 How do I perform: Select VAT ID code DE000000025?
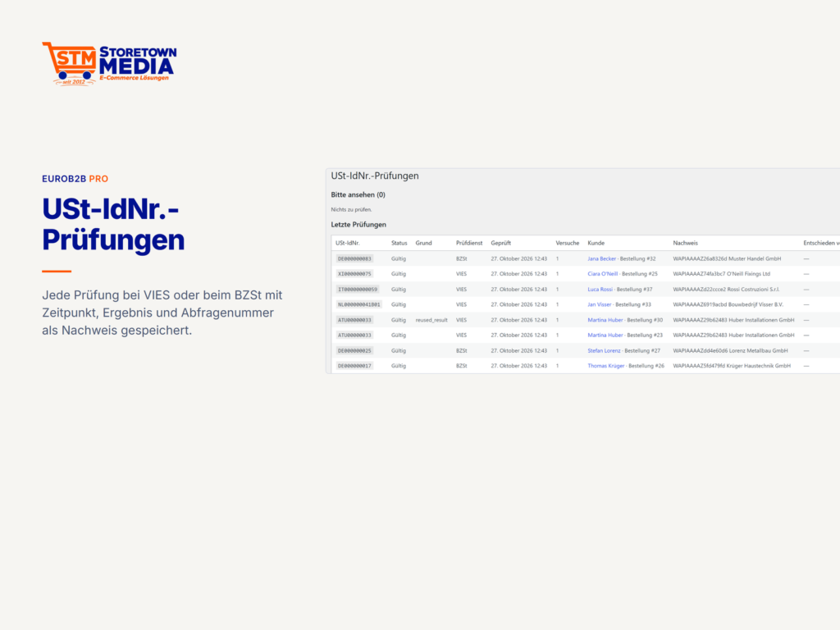click(354, 350)
